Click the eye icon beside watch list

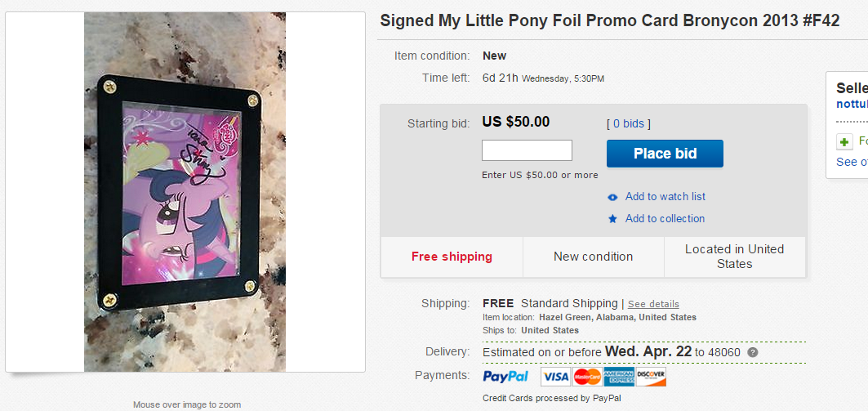pyautogui.click(x=612, y=197)
